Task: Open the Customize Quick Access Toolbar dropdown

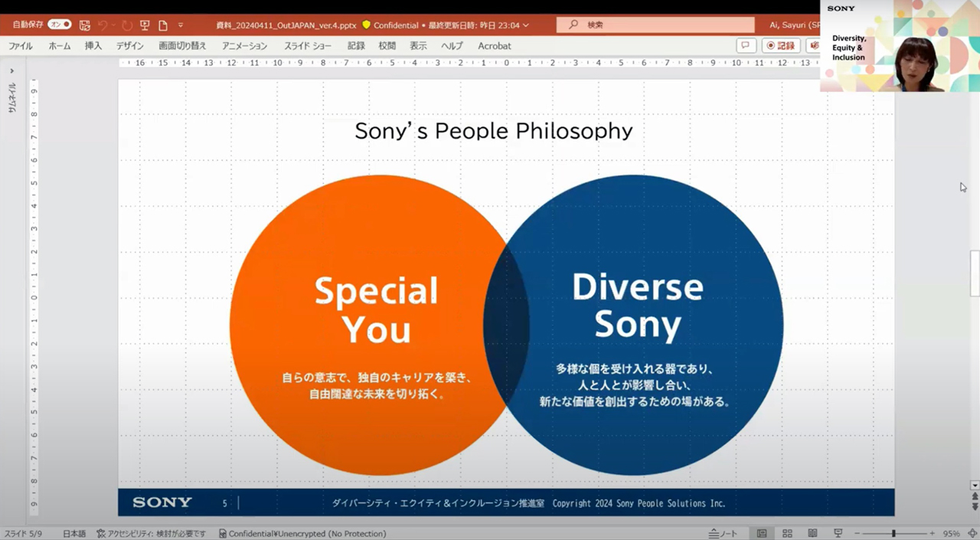Action: click(181, 25)
